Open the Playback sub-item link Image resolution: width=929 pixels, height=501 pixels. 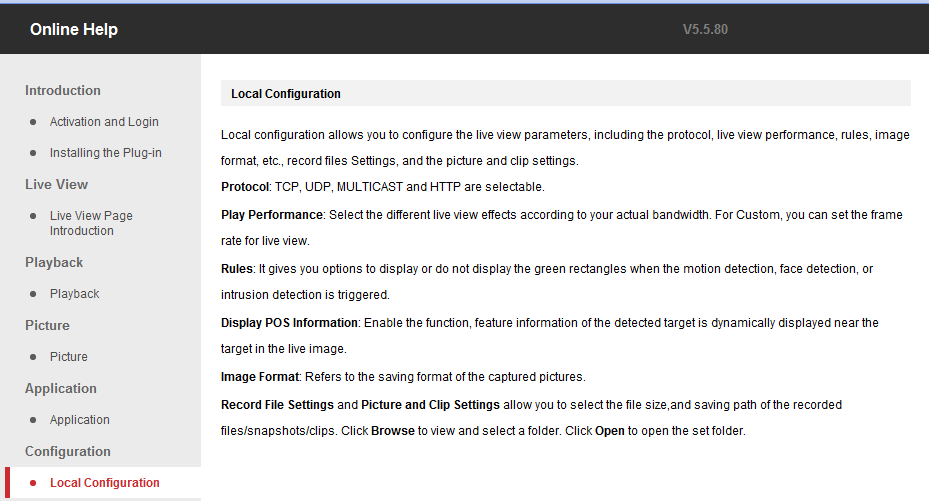75,294
